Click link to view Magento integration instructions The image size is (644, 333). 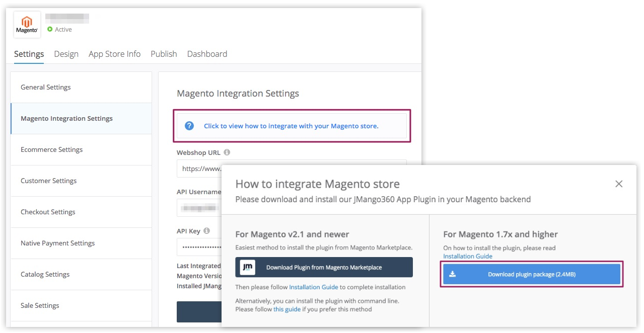(291, 126)
